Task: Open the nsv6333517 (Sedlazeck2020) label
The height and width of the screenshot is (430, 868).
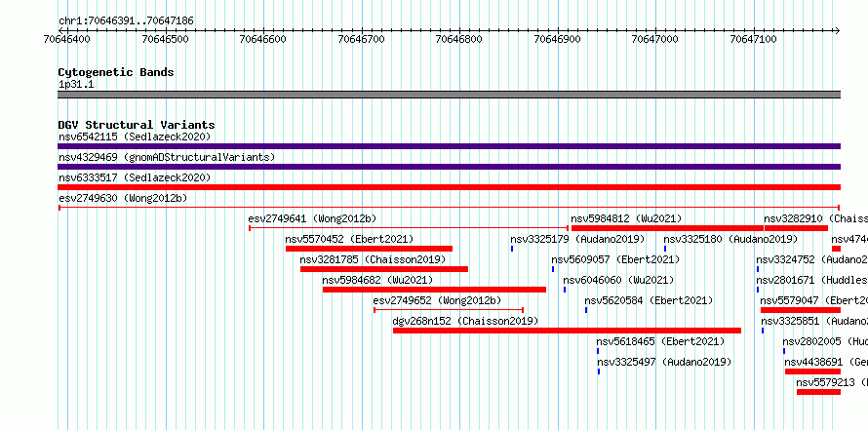Action: [x=135, y=177]
